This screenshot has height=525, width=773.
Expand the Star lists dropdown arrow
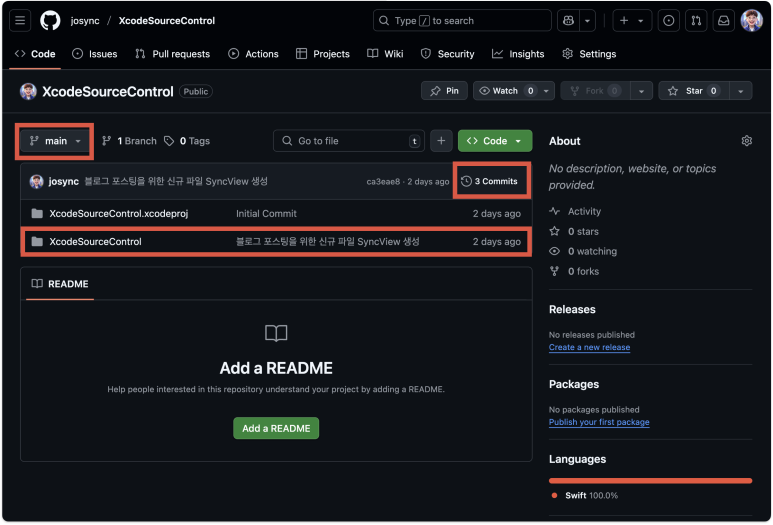(740, 91)
